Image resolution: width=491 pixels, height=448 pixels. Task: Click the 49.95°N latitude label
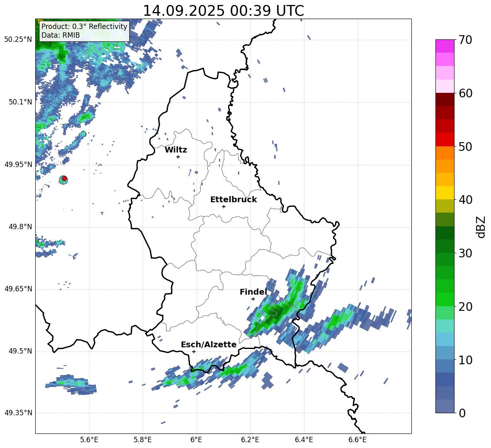(18, 165)
